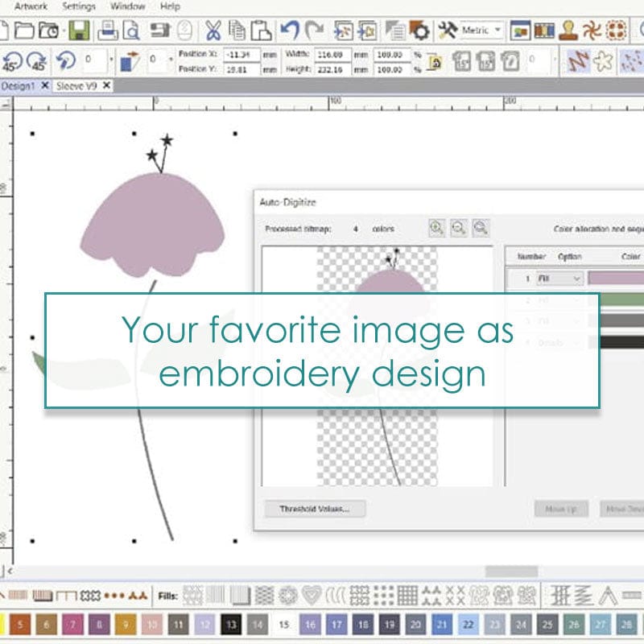Open the Help menu
644x644 pixels.
(x=170, y=6)
